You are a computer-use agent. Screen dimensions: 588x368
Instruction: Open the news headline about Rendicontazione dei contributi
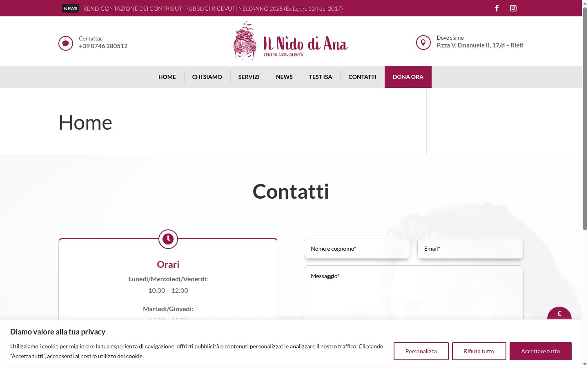point(213,9)
